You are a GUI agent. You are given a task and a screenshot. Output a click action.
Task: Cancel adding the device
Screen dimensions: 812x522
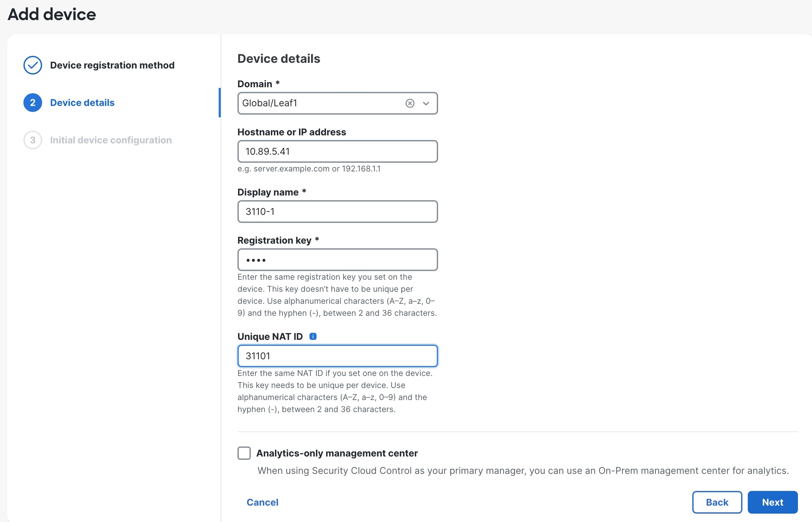(x=262, y=502)
